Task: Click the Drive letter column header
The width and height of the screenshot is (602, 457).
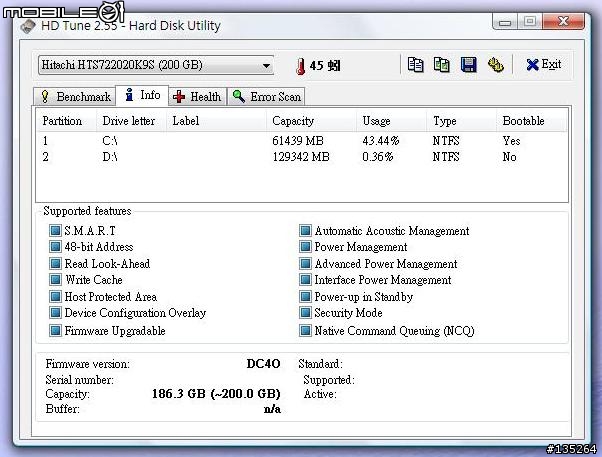Action: click(x=131, y=121)
